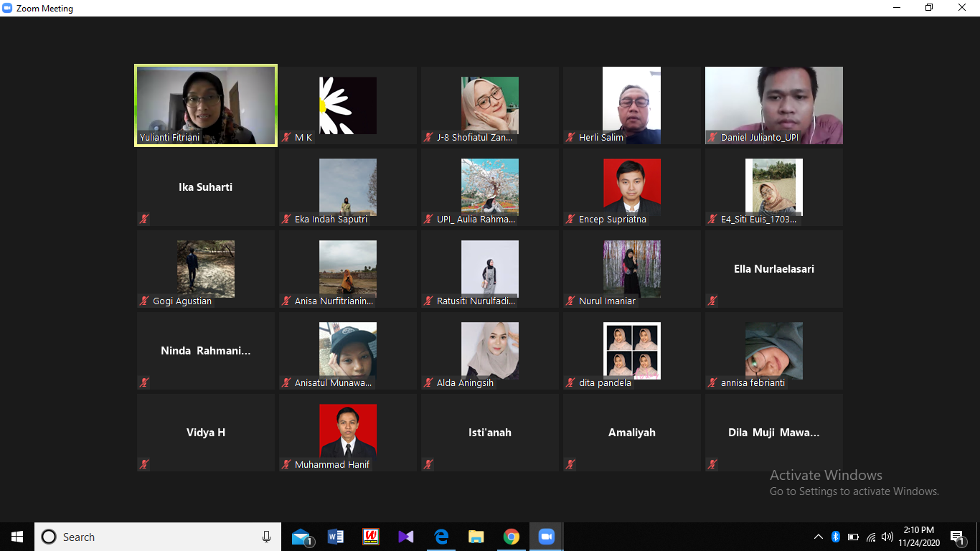Open the Windows Start menu
This screenshot has width=980, height=551.
coord(17,537)
